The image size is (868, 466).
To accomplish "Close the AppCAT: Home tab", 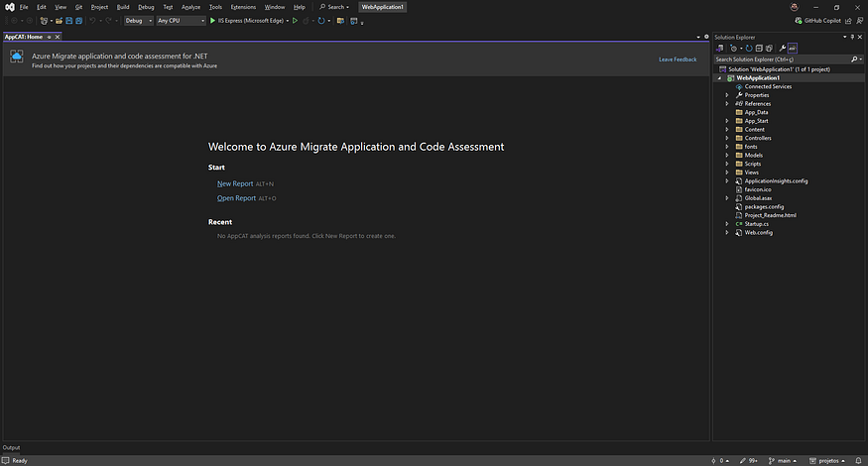I will pyautogui.click(x=57, y=37).
